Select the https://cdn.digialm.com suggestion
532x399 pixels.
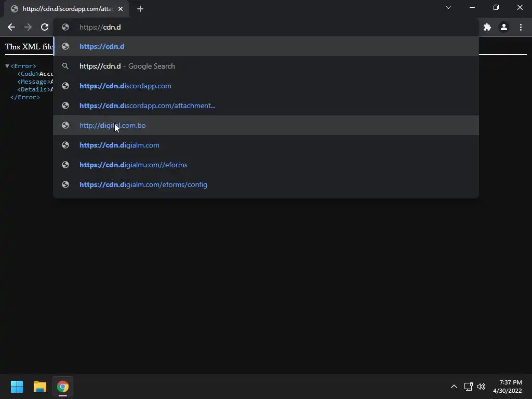point(266,145)
